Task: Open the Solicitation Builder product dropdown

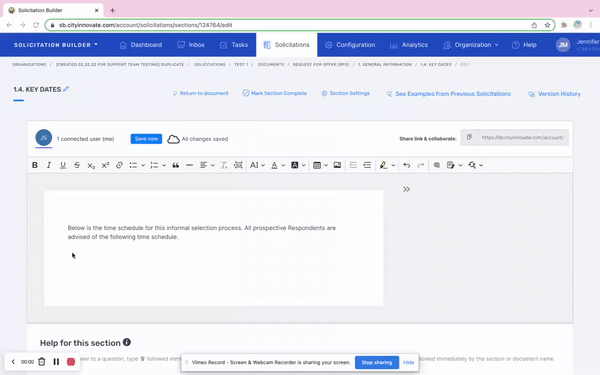Action: tap(56, 45)
